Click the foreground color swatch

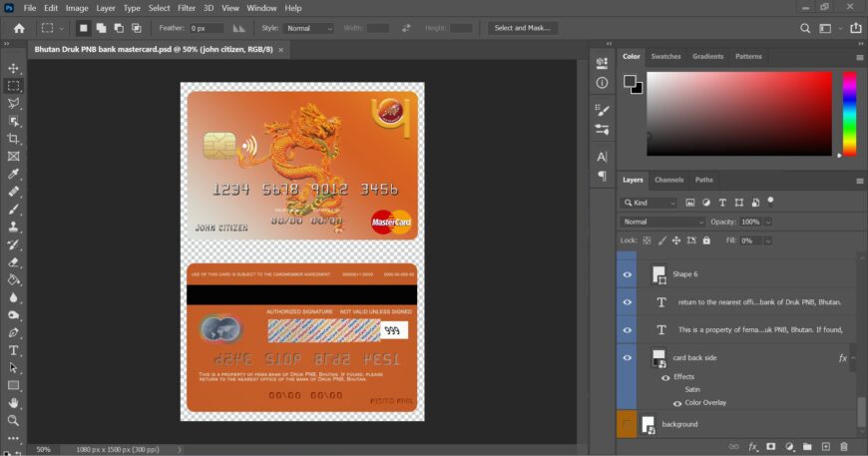630,82
